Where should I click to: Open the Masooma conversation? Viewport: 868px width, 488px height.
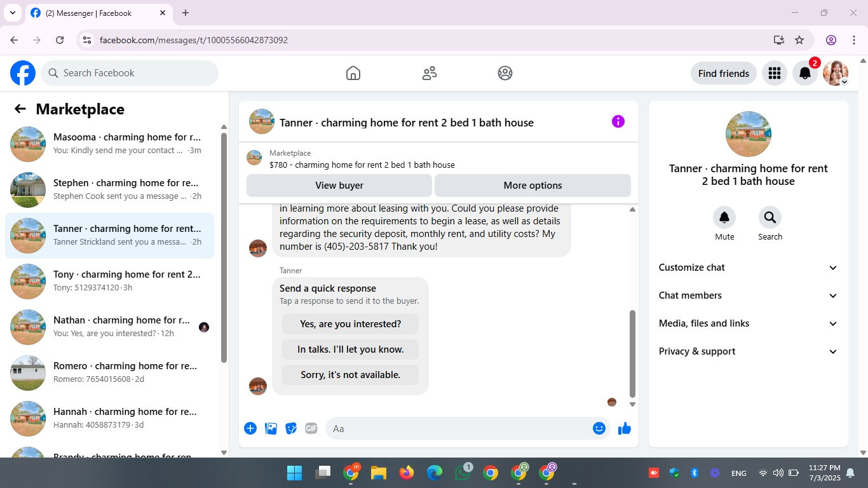[109, 144]
